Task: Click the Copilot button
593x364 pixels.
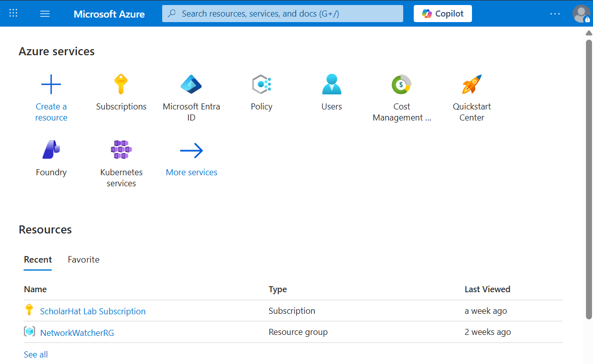Action: (442, 14)
